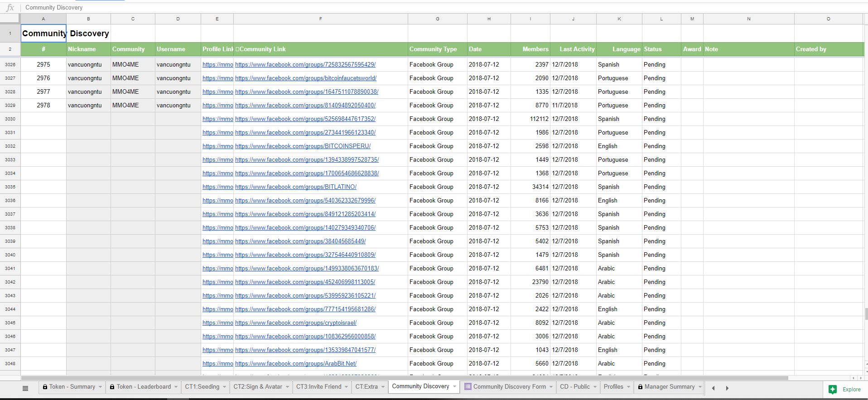Viewport: 868px width, 400px height.
Task: Switch to the CT3:Invite Friend sheet
Action: click(x=318, y=387)
